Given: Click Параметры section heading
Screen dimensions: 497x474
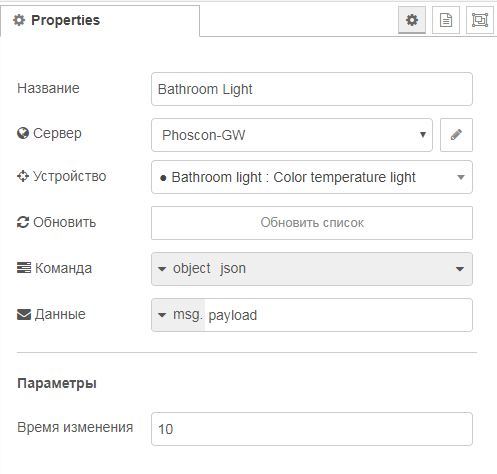Looking at the screenshot, I should coord(57,384).
